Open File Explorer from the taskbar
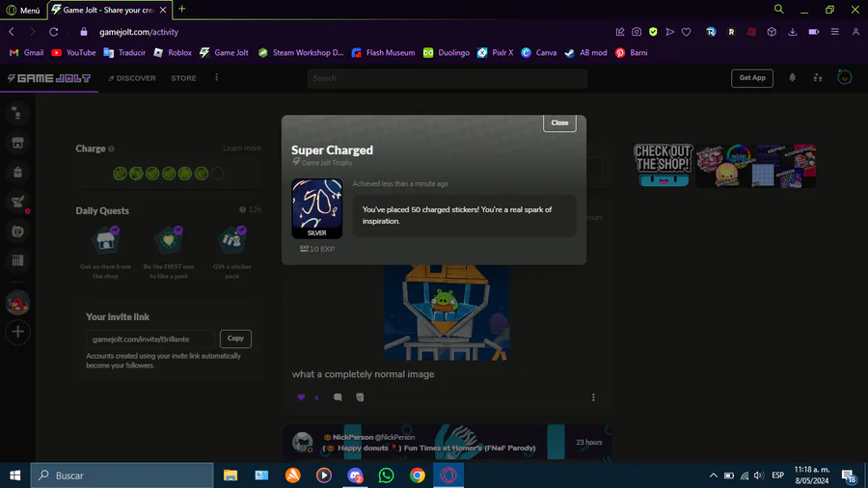Viewport: 868px width, 488px height. (x=231, y=475)
